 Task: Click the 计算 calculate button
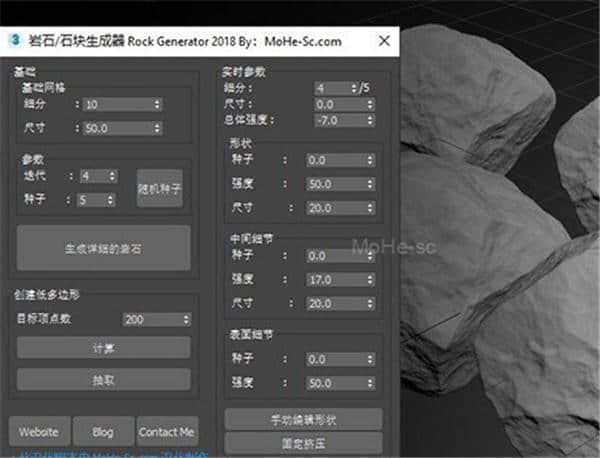[x=103, y=347]
